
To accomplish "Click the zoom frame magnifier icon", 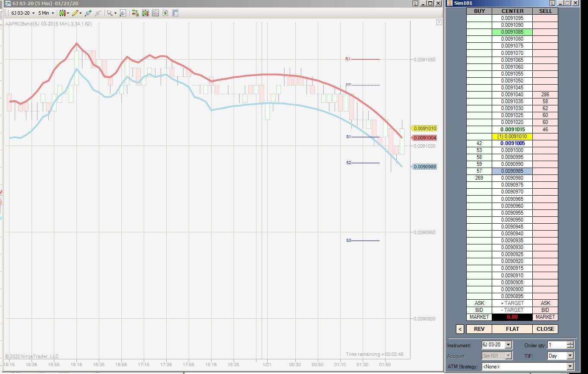I will 123,13.
